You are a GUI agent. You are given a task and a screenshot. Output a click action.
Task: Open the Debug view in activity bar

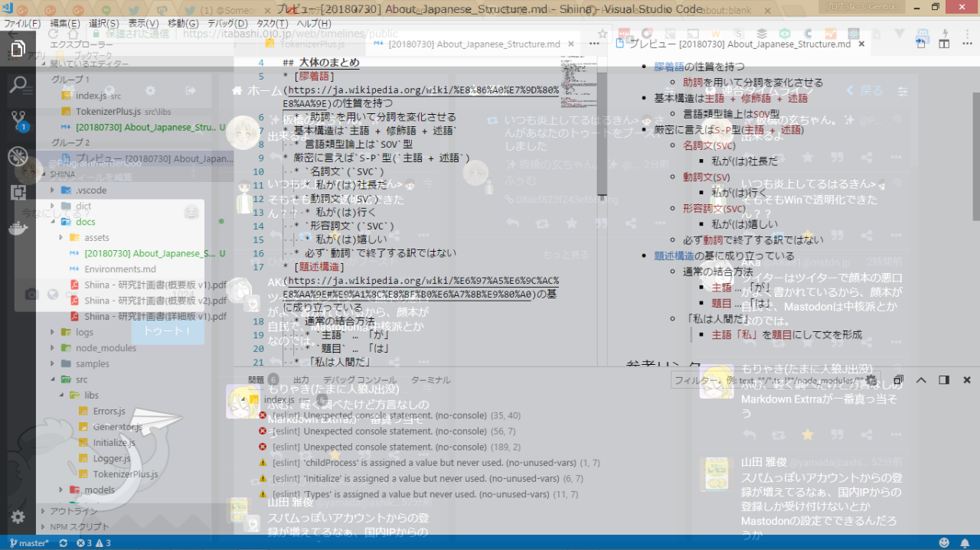point(18,156)
